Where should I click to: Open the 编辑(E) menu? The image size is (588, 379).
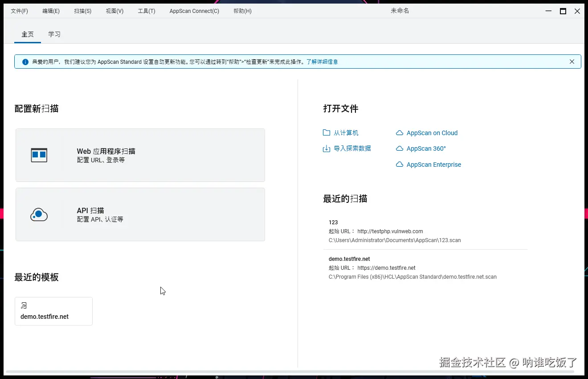51,11
